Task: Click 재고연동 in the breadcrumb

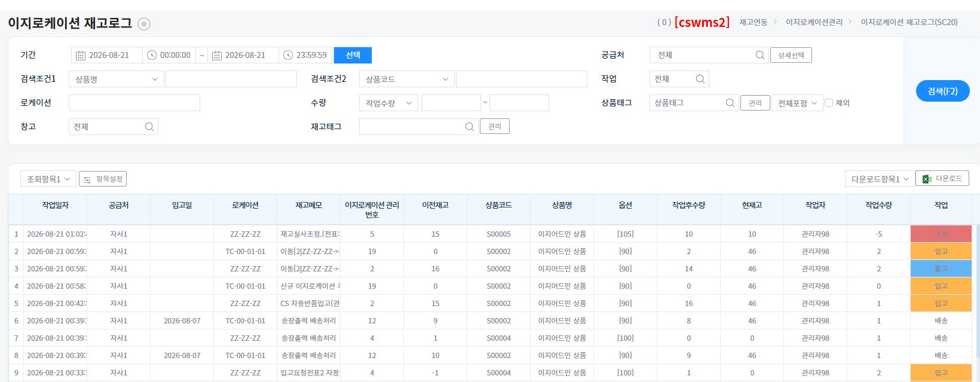Action: 753,22
